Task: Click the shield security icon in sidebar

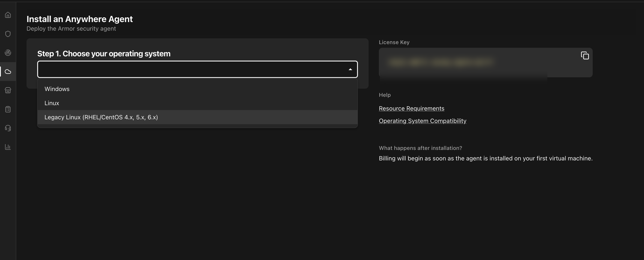Action: pyautogui.click(x=8, y=34)
